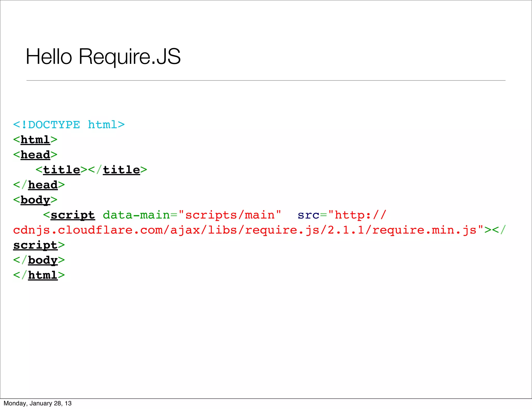The image size is (532, 409).
Task: Click the 'src' attribute name
Action: click(308, 215)
